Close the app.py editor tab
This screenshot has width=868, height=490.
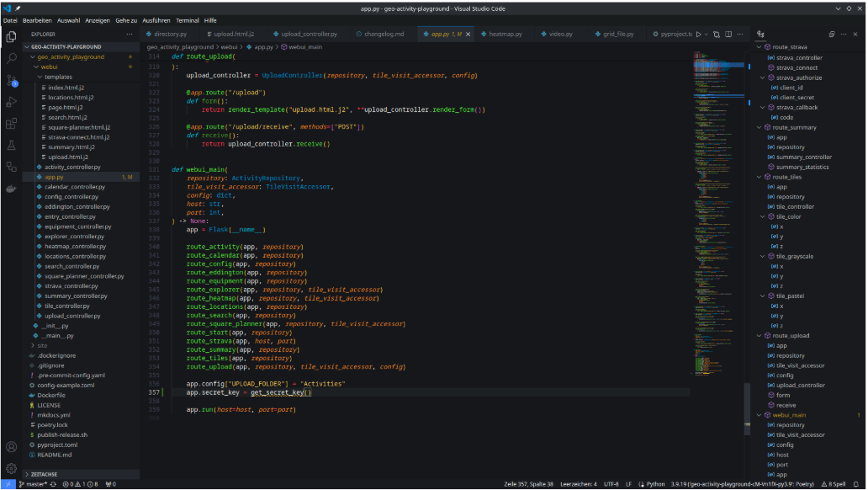point(468,35)
